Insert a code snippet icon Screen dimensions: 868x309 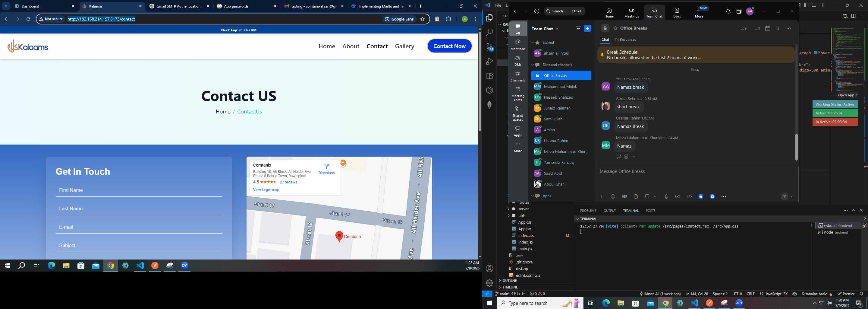pyautogui.click(x=689, y=197)
